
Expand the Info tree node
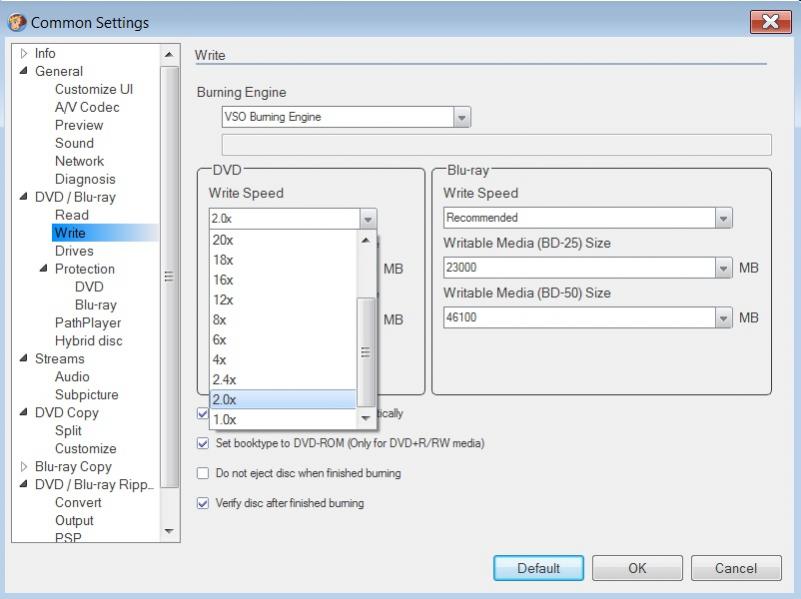pyautogui.click(x=24, y=53)
